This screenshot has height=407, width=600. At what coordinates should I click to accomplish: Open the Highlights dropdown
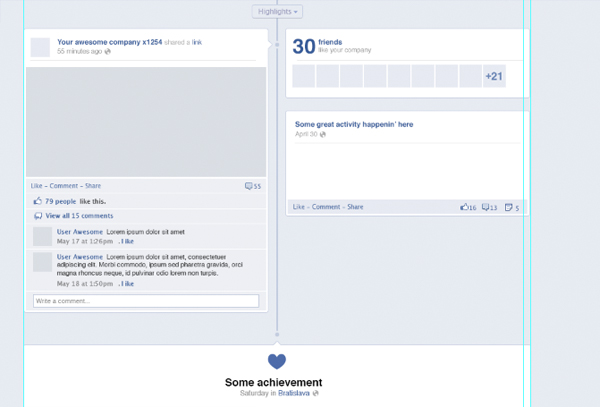(277, 11)
